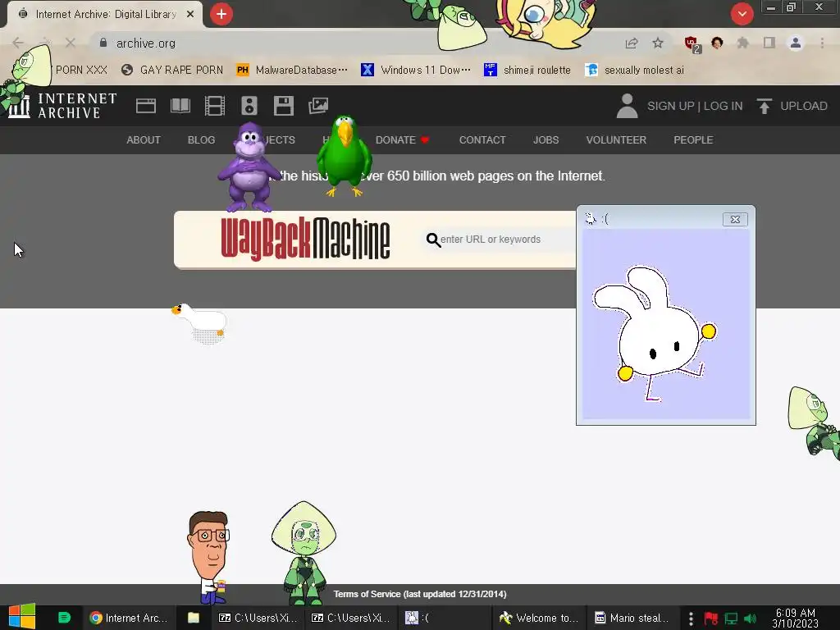Open the Web section icon in Internet Archive header

click(146, 106)
